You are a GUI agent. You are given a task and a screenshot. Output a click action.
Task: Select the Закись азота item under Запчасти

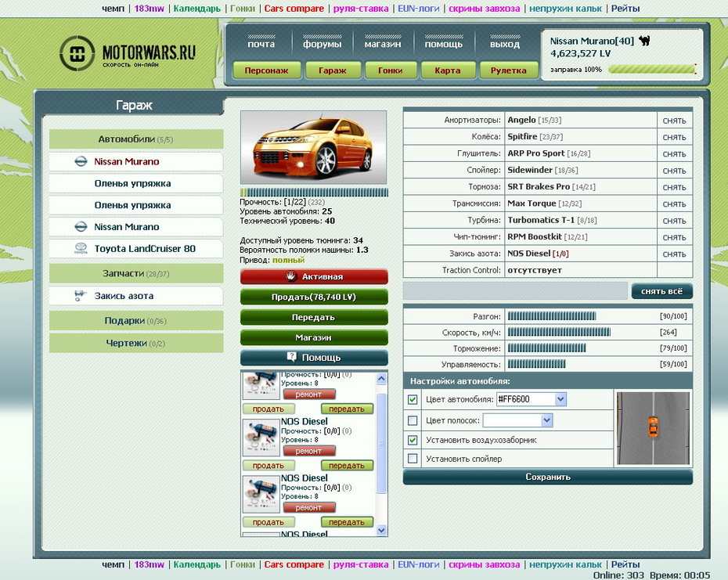[x=136, y=296]
